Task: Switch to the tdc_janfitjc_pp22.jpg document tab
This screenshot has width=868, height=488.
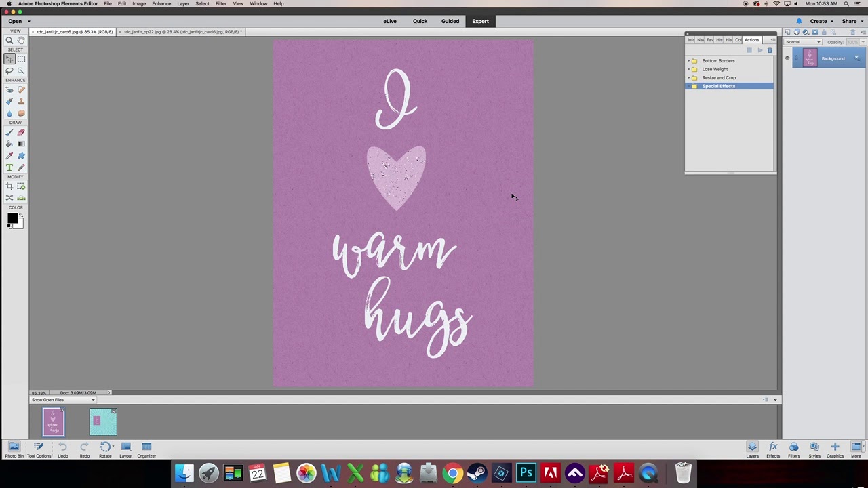Action: click(x=180, y=32)
